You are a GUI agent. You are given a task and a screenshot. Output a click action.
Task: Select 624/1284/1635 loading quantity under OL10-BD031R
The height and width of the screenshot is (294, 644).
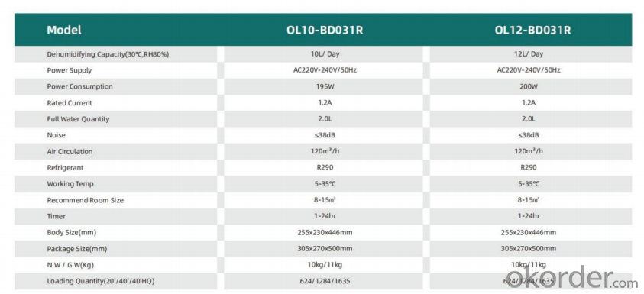tap(325, 281)
